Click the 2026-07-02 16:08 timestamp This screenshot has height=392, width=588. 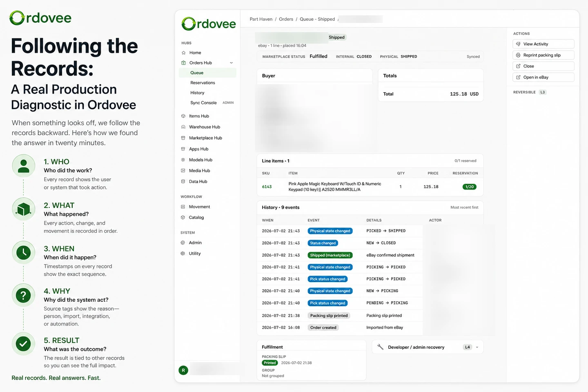click(281, 327)
